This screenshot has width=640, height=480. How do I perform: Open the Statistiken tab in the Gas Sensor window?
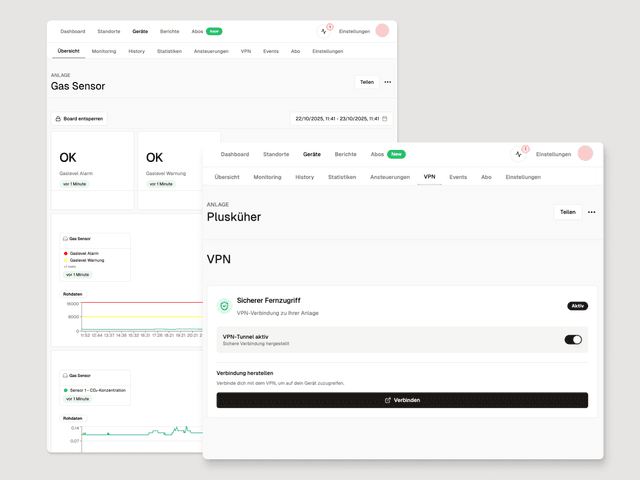pyautogui.click(x=169, y=51)
